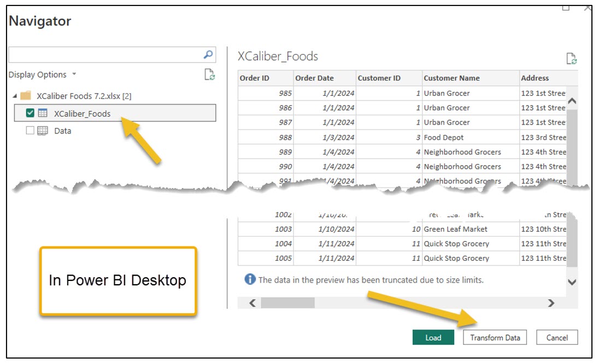Click the refresh icon beside Display Options
Screen dimensions: 599x364
209,74
